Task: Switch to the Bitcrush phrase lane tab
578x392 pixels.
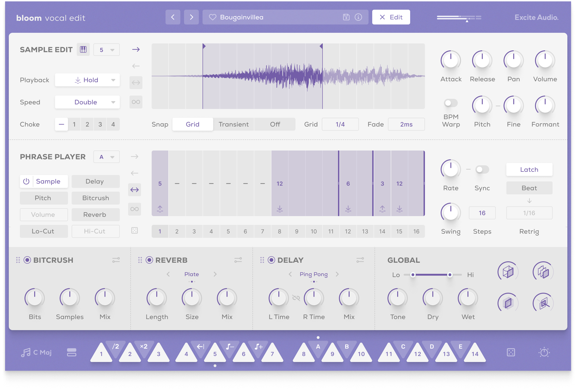Action: point(95,198)
